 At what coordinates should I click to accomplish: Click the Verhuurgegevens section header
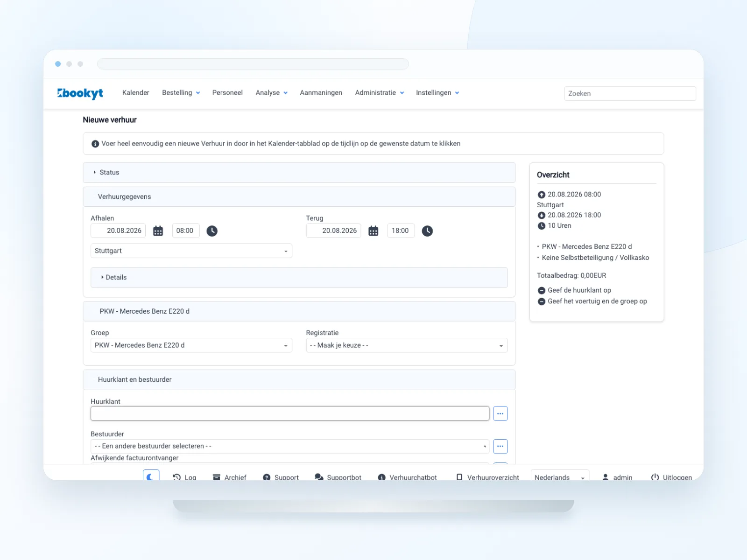[299, 197]
